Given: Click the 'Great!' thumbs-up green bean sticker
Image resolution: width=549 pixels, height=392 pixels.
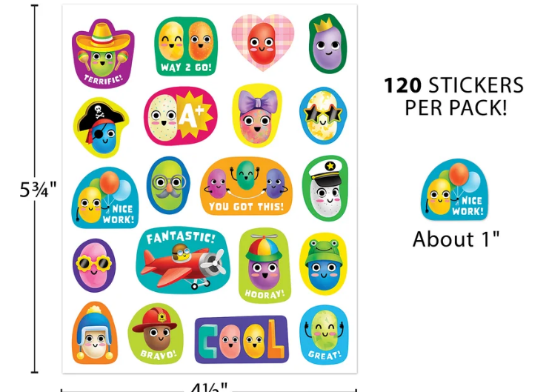Looking at the screenshot, I should [324, 334].
